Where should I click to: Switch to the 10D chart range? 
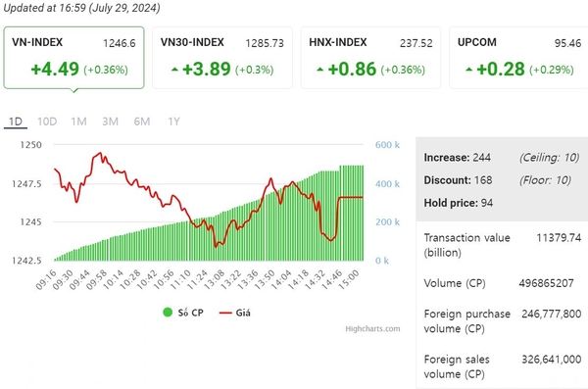[47, 122]
